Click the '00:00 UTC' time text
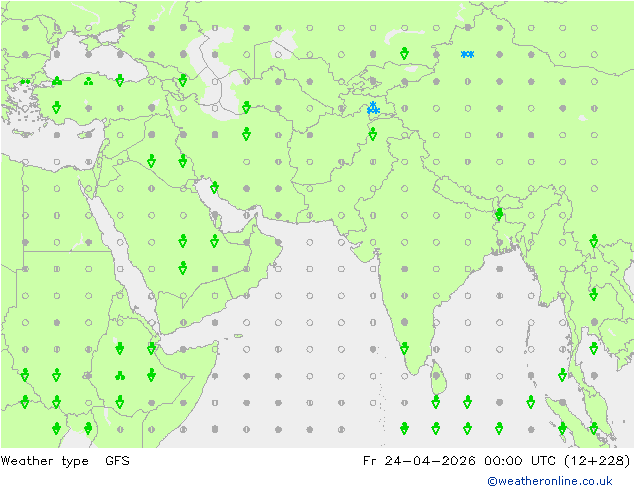Viewport: 634px width, 490px height. 520,461
